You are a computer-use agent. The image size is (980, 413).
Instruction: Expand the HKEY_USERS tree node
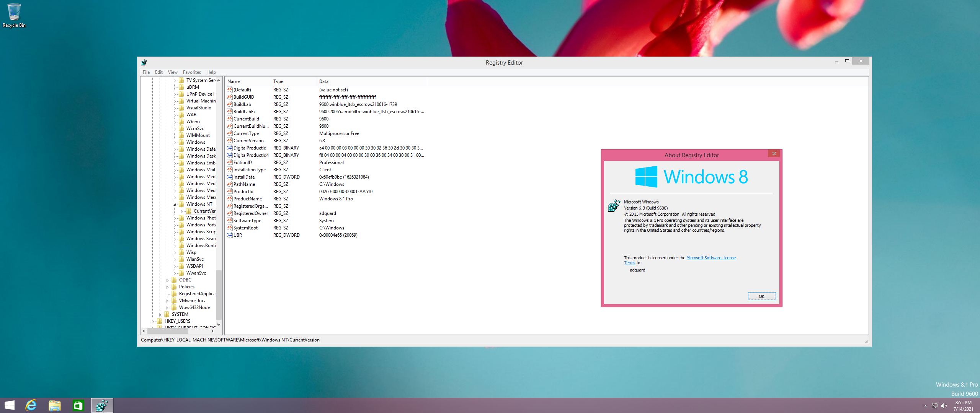pyautogui.click(x=153, y=322)
